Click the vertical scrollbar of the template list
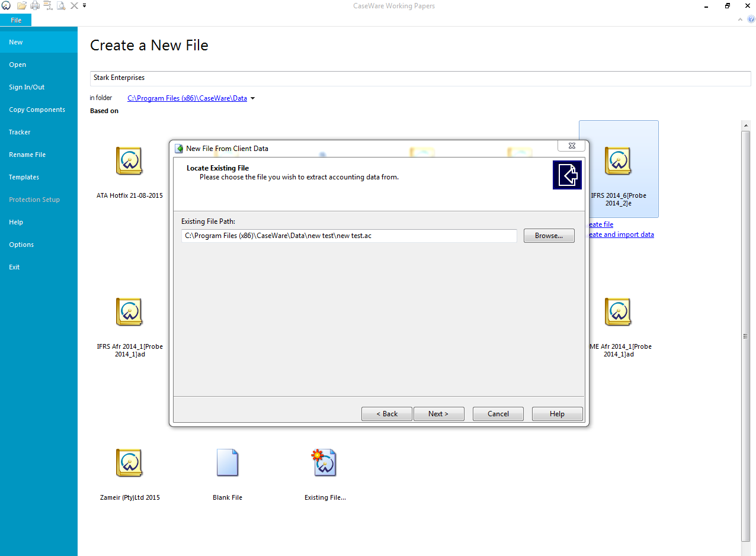Screen dimensions: 756x556 pyautogui.click(x=745, y=335)
